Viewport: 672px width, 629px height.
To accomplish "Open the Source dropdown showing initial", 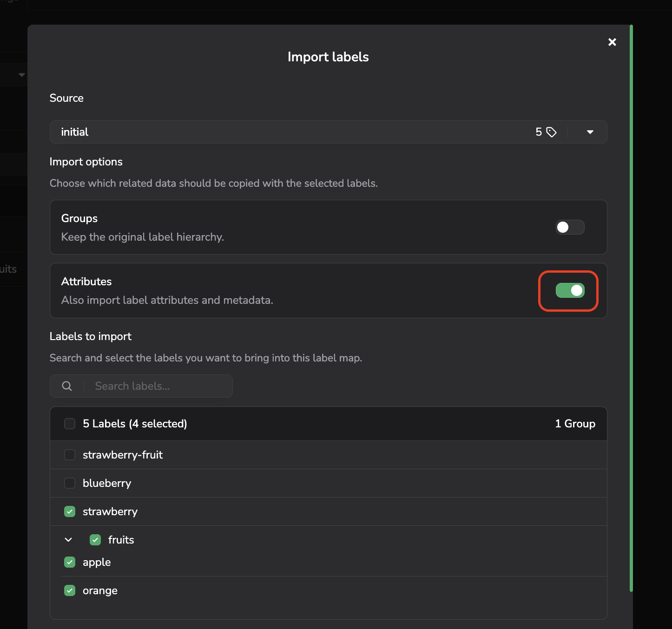I will [328, 132].
